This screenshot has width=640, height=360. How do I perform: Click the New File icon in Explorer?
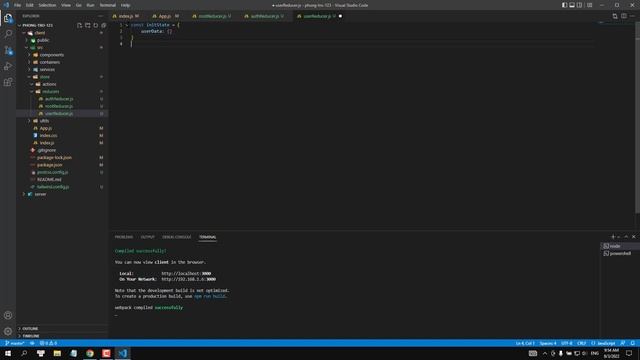[x=80, y=25]
